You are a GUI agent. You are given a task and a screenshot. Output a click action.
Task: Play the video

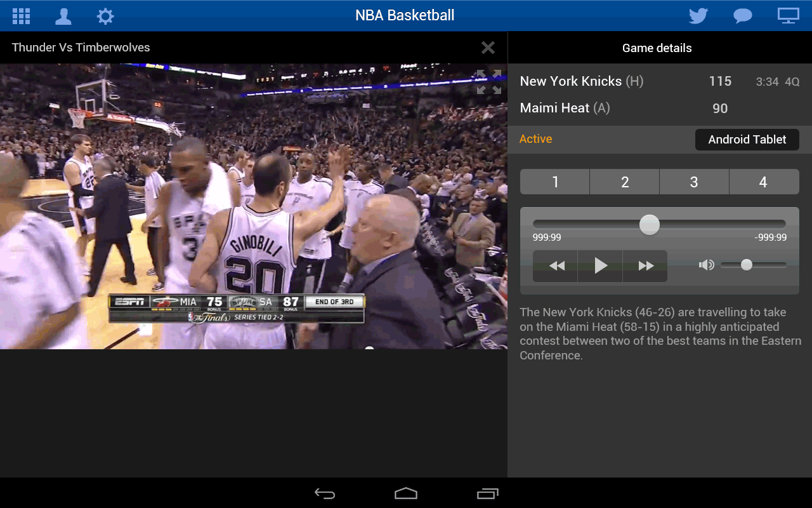tap(600, 265)
